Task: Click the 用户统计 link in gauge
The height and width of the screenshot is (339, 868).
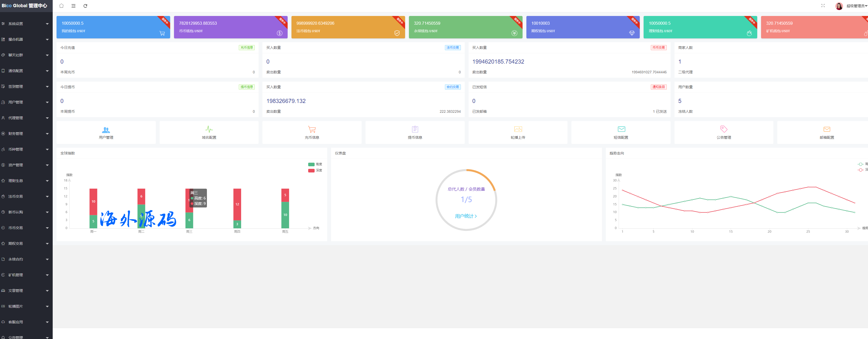Action: coord(466,216)
